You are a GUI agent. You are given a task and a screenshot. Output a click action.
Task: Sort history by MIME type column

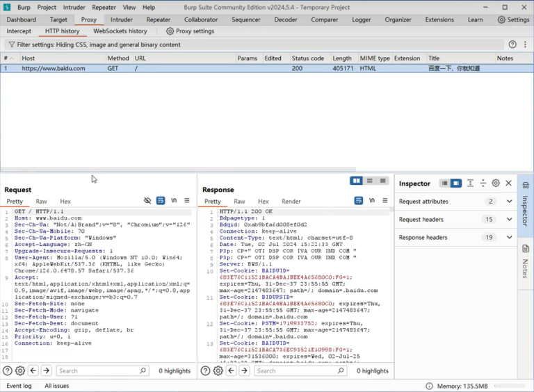pyautogui.click(x=375, y=58)
